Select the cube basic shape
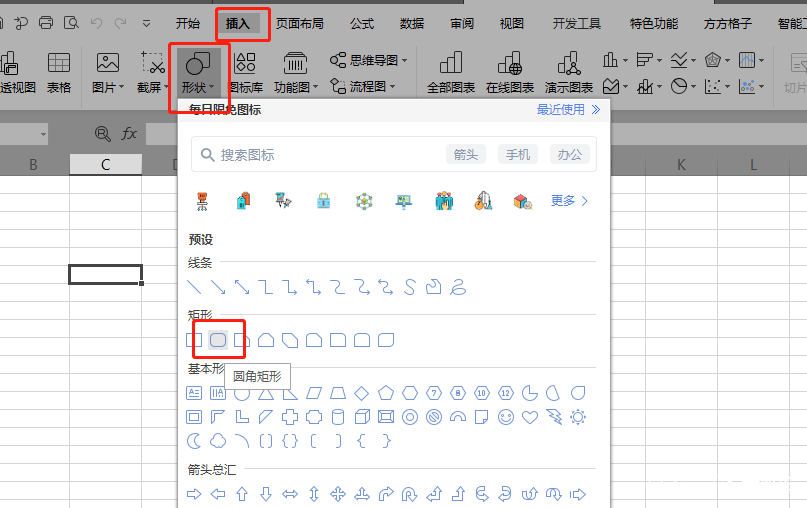Image resolution: width=807 pixels, height=508 pixels. (362, 417)
